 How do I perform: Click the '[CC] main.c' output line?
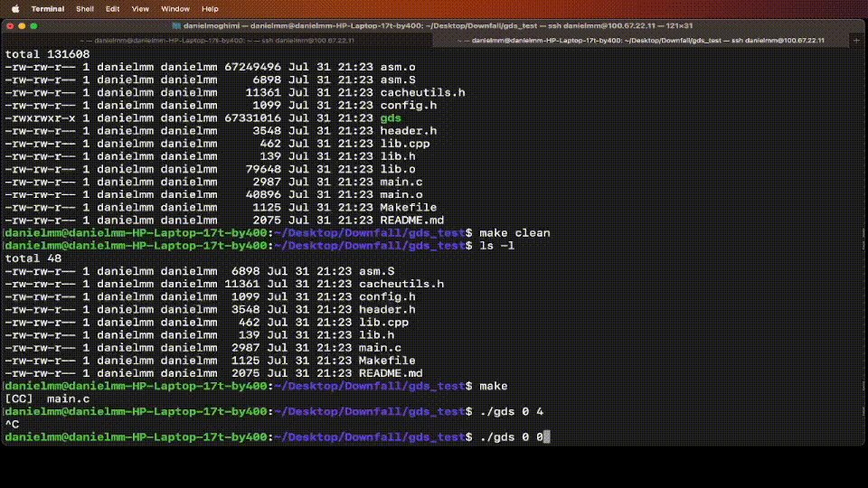47,399
